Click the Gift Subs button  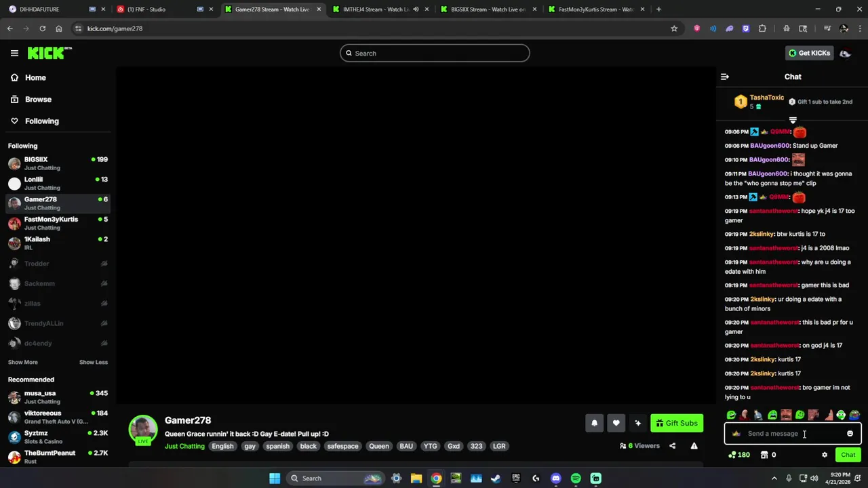coord(677,423)
